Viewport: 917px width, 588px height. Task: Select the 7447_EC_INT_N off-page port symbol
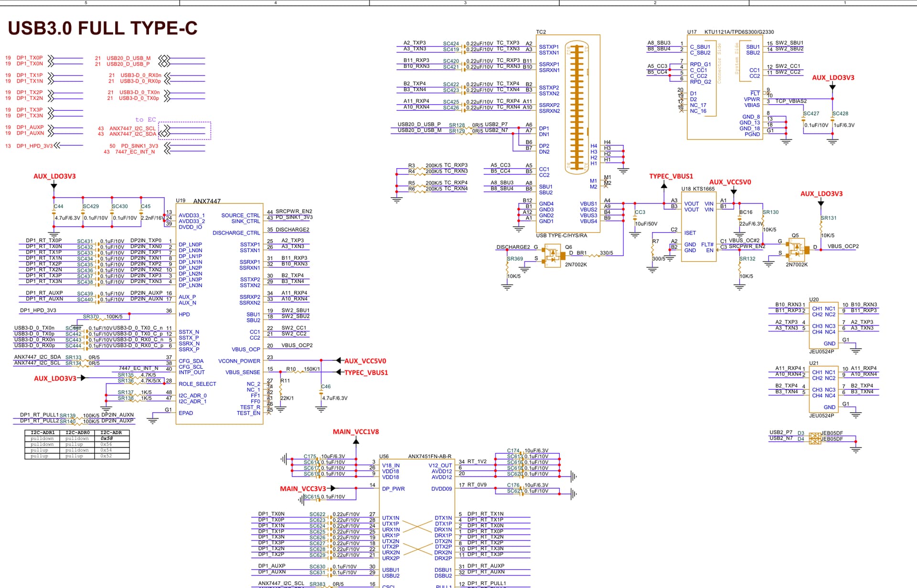(167, 152)
